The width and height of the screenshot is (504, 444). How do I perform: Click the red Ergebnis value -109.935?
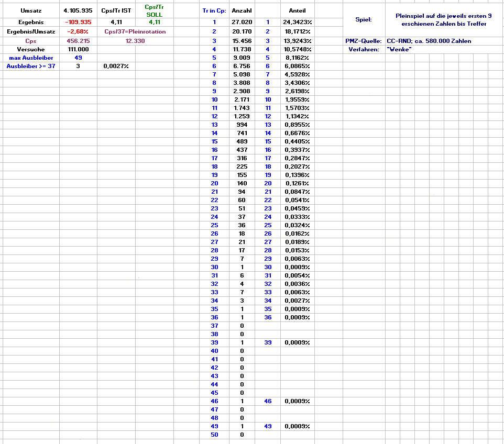coord(78,22)
